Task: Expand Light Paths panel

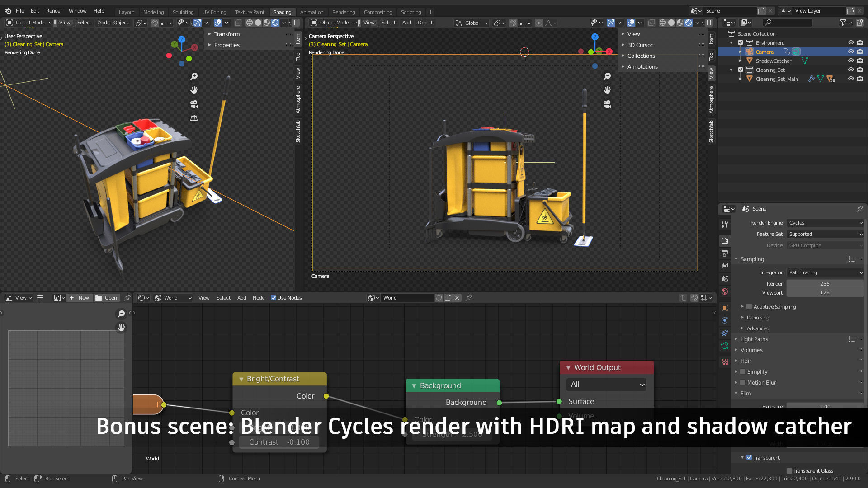Action: 754,339
